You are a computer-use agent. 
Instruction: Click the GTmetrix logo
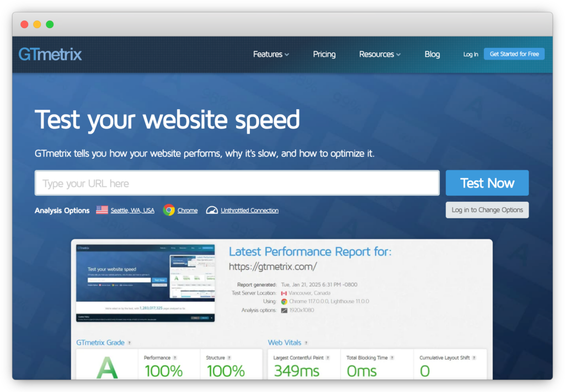coord(50,55)
